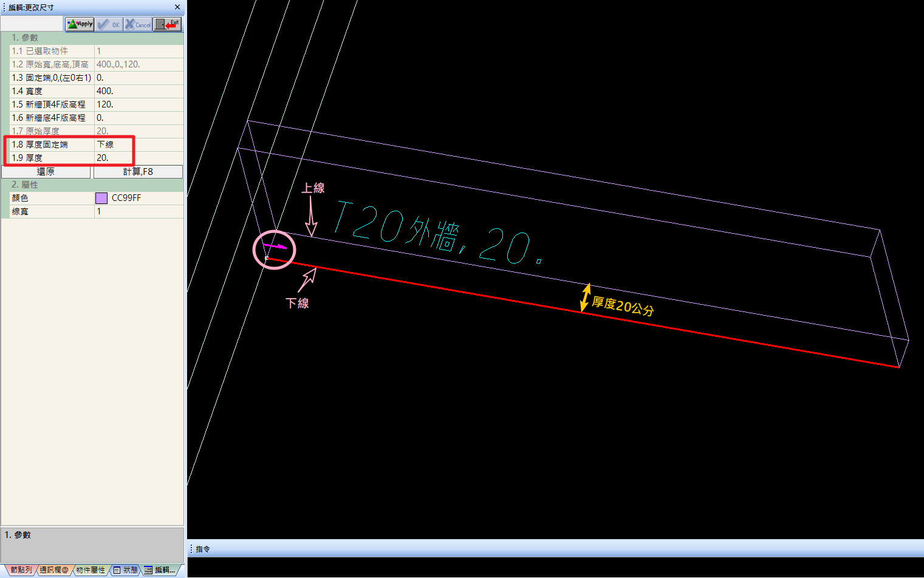Switch to the 物件屬性 tab

click(91, 570)
